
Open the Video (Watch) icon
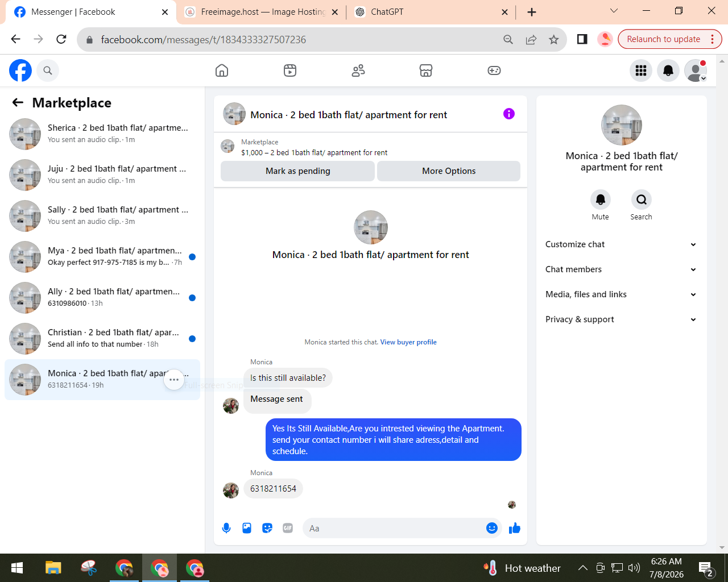(290, 70)
